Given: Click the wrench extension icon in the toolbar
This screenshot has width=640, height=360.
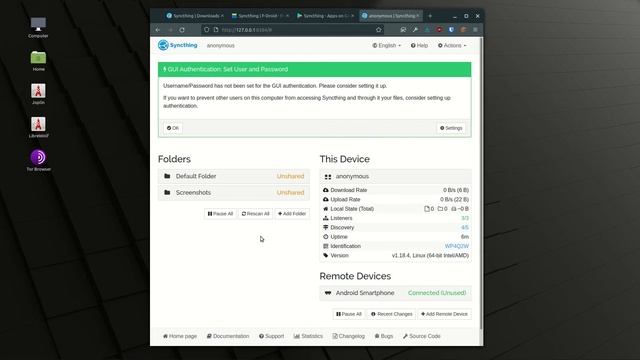Looking at the screenshot, I should pos(415,30).
